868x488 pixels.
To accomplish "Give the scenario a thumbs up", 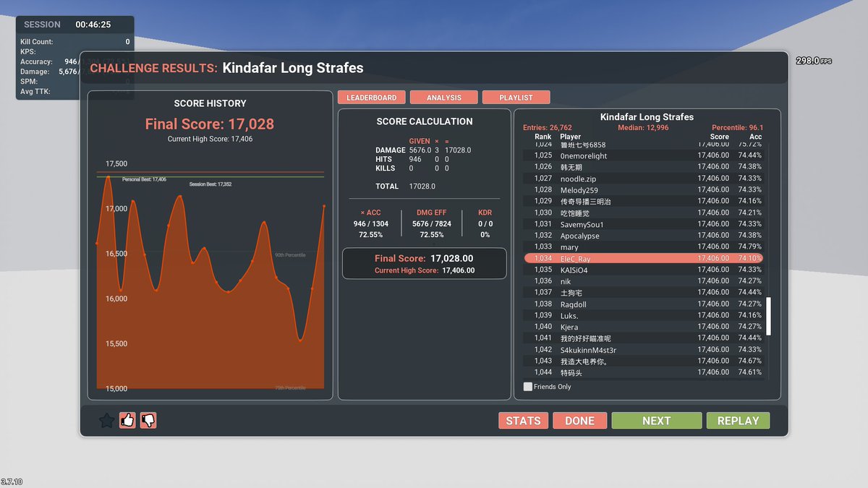I will 128,419.
